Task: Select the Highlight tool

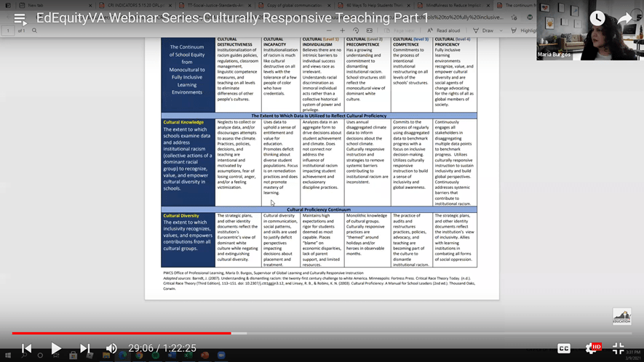Action: [x=522, y=31]
